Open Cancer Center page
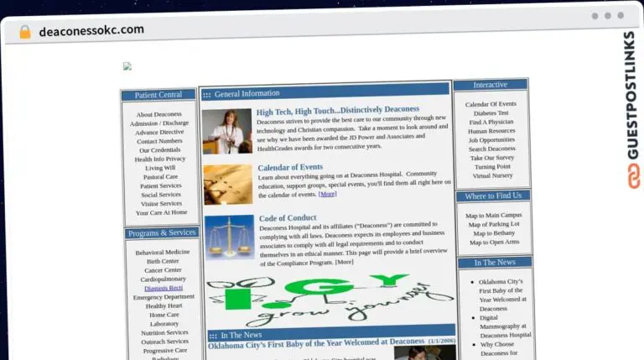 click(x=163, y=270)
